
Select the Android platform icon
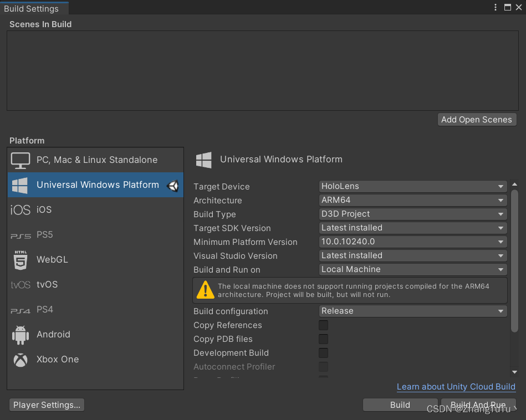tap(21, 335)
